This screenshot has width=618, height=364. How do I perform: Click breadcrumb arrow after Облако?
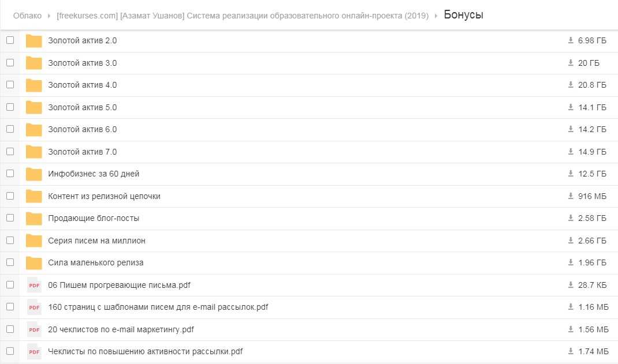(x=49, y=16)
